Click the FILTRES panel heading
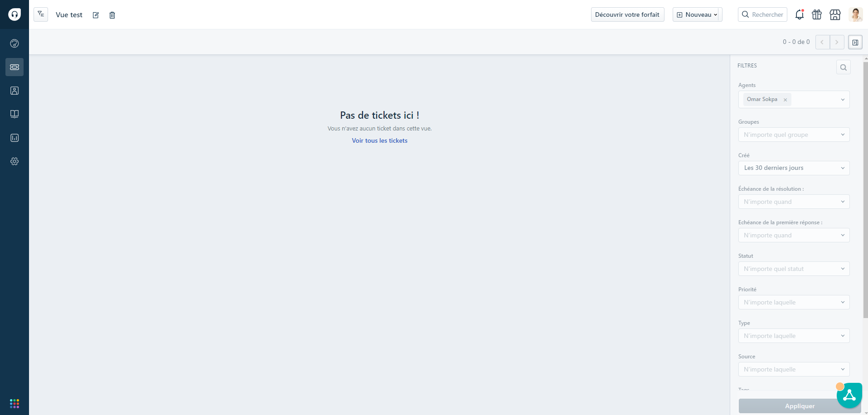This screenshot has width=868, height=415. pos(747,66)
